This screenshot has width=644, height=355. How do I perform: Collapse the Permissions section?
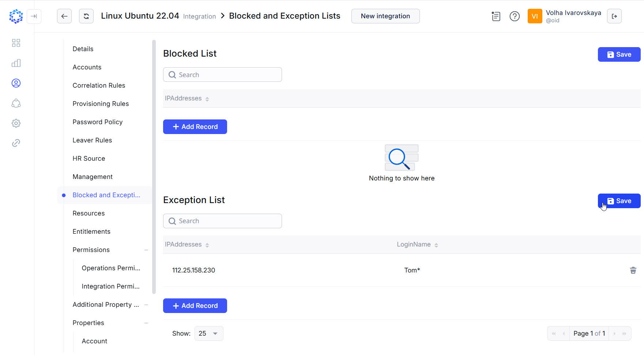(146, 250)
